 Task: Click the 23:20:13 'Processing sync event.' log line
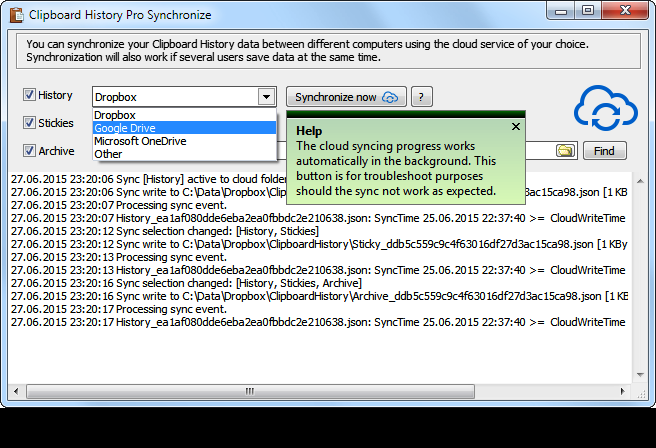119,257
